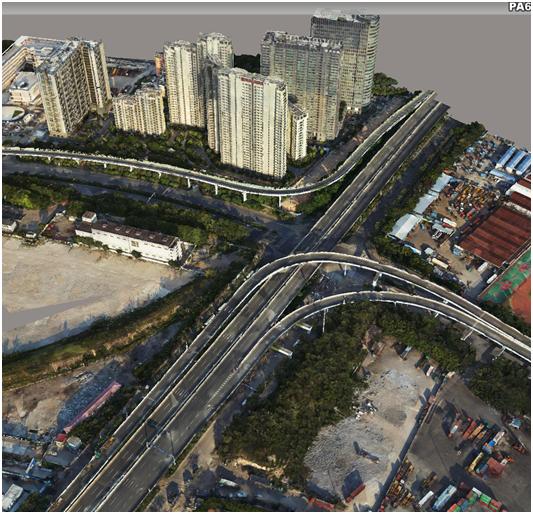Select the green sports court near the warehouse
The image size is (533, 514).
(x=507, y=280)
